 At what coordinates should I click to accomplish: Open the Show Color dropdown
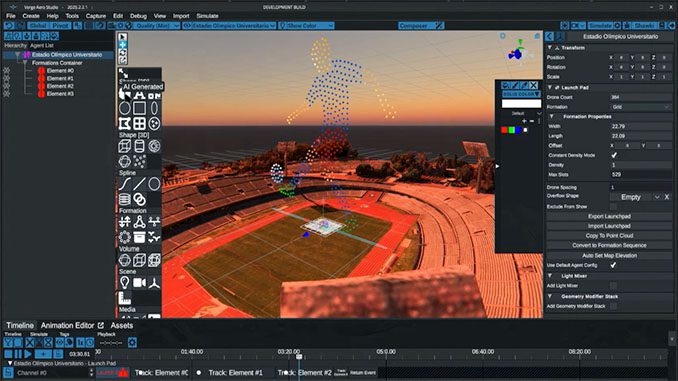[x=307, y=26]
